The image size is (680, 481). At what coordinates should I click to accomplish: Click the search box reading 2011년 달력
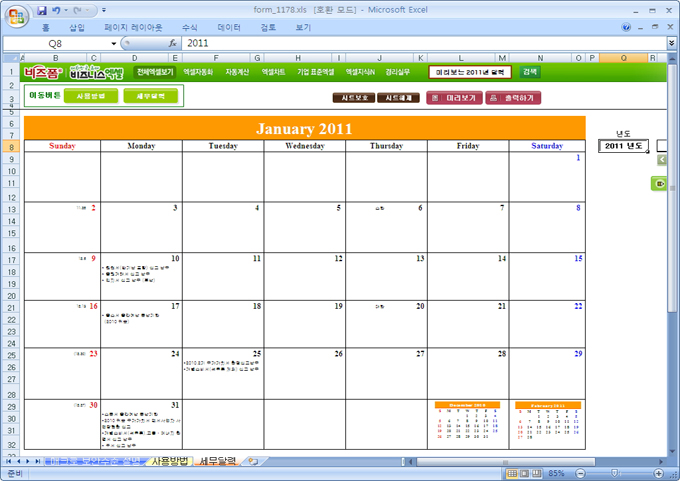pyautogui.click(x=470, y=72)
